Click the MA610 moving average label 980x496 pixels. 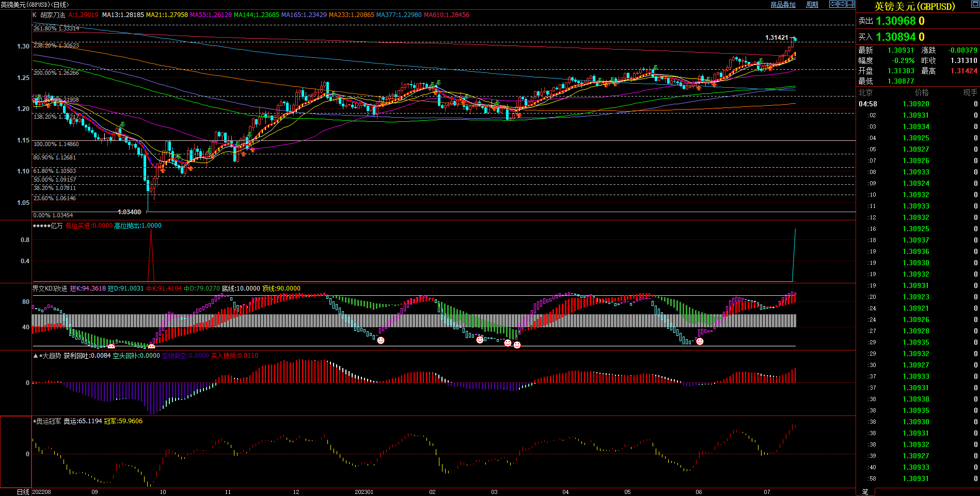click(x=446, y=15)
